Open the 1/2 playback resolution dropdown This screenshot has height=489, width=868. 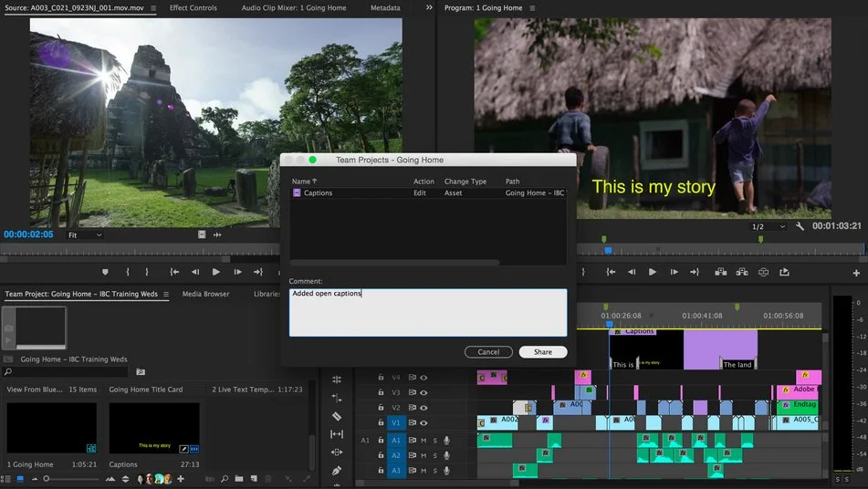click(769, 226)
